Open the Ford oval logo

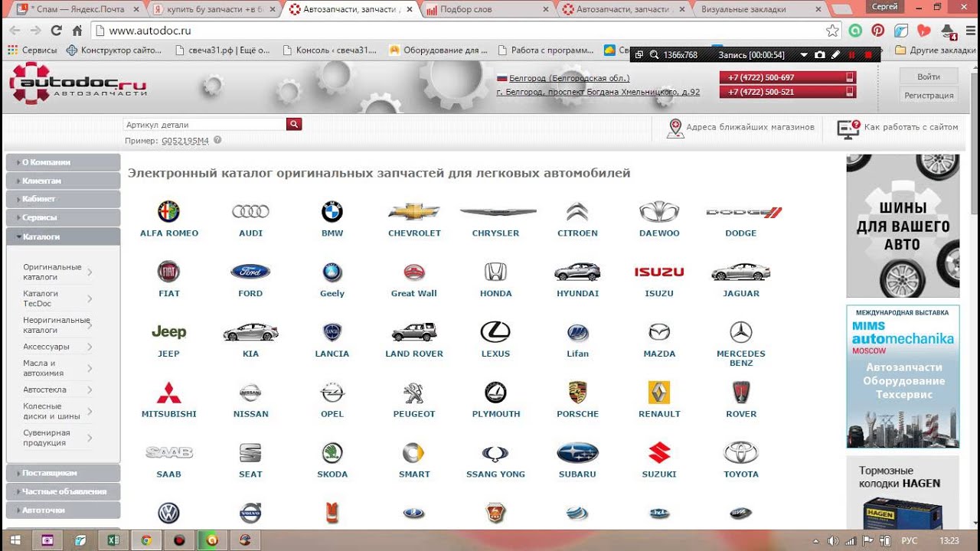pyautogui.click(x=250, y=272)
